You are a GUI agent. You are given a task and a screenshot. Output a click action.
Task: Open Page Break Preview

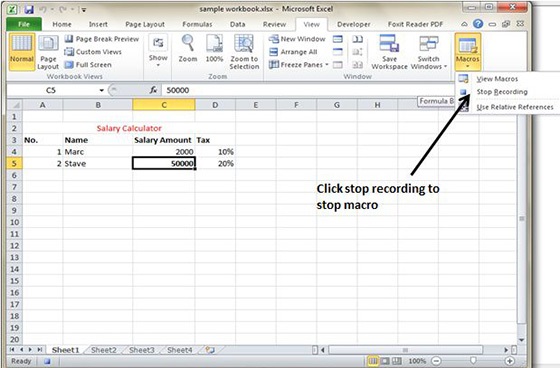(x=102, y=39)
